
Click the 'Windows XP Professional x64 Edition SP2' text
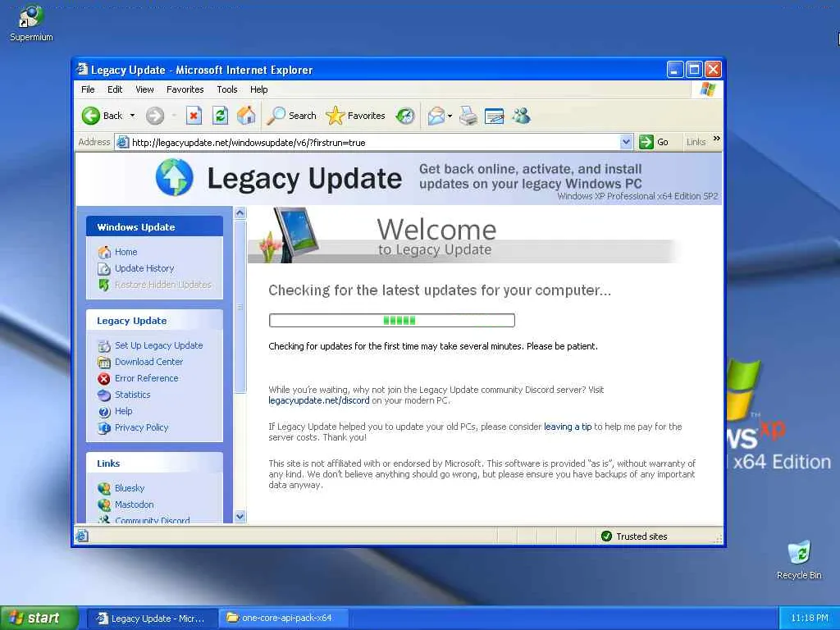[x=637, y=196]
